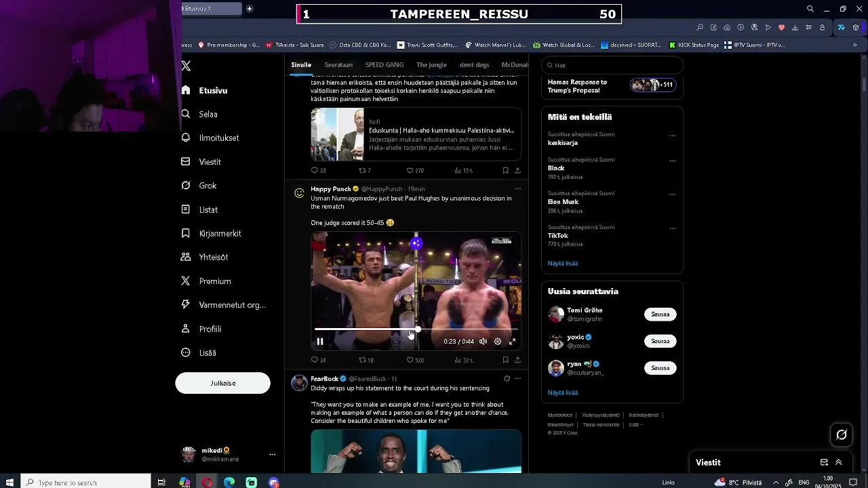
Task: Open Yhteisöt communities
Action: 205,257
